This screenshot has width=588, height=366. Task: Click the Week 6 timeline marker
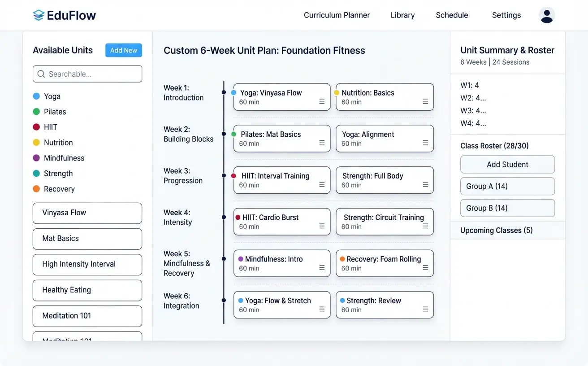(224, 301)
